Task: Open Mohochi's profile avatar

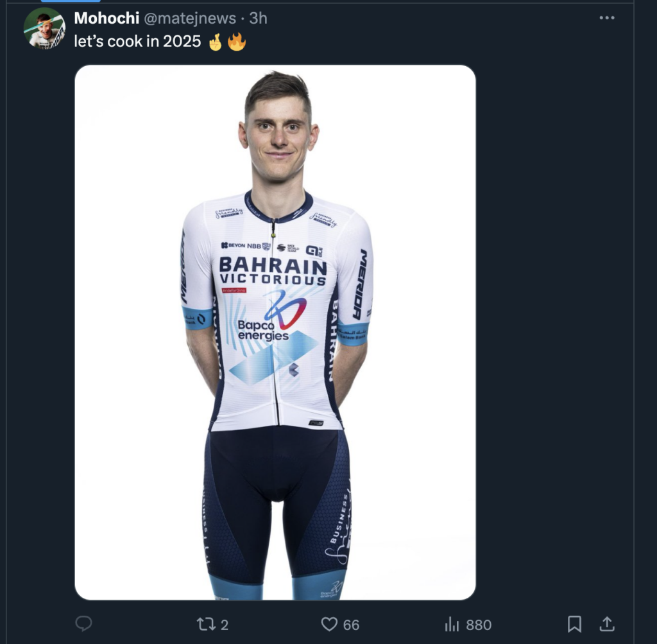Action: click(x=44, y=29)
